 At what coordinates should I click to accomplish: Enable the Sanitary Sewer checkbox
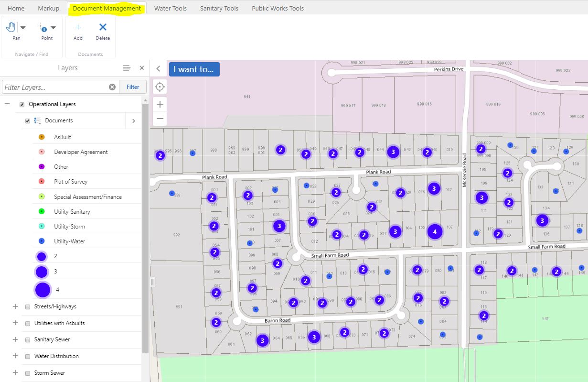coord(28,340)
